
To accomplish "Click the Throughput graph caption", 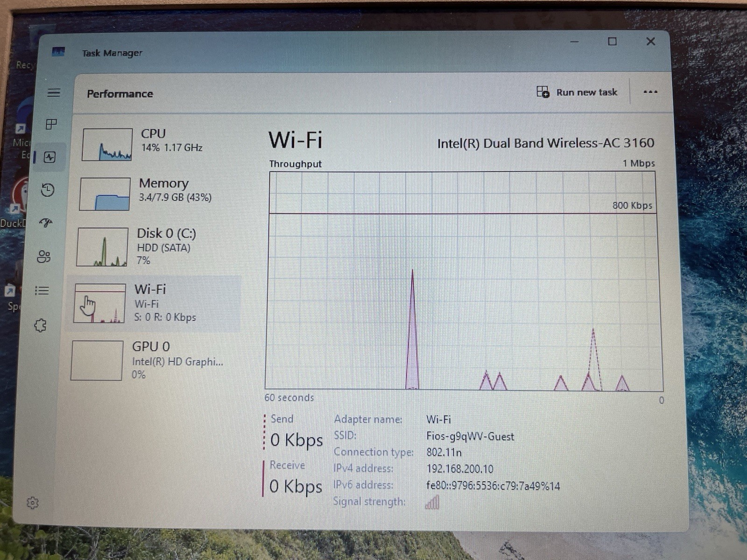I will pos(295,164).
